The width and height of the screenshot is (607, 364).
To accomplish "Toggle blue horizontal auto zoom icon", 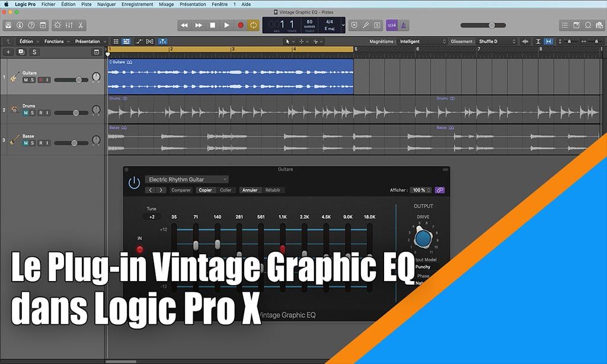I will coord(548,41).
